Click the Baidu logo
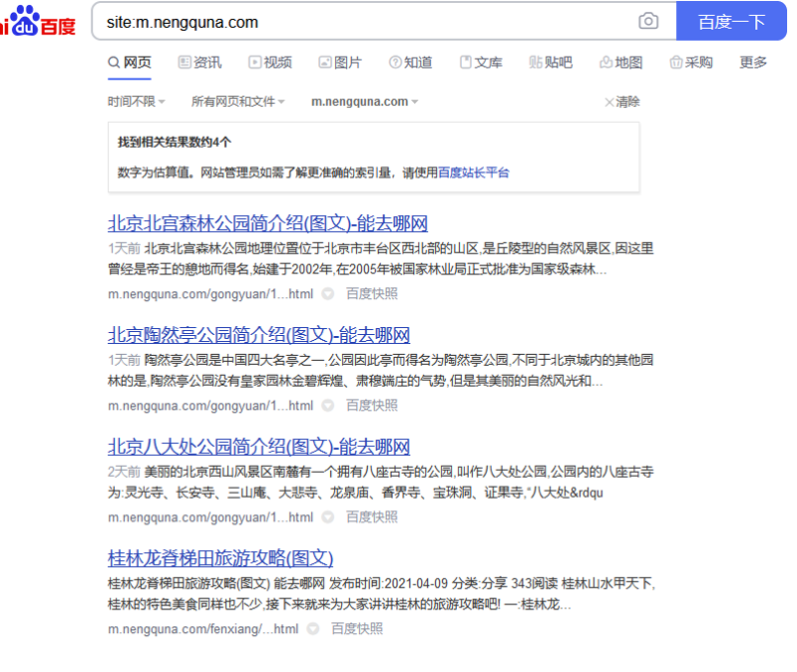797x672 pixels. [x=38, y=21]
